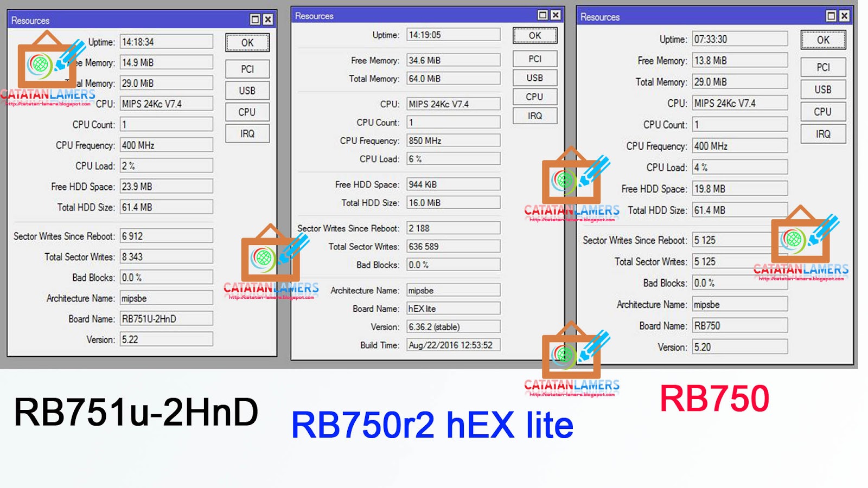The width and height of the screenshot is (868, 488).
Task: Open PCI in the RB750 Resources window
Action: pos(823,67)
